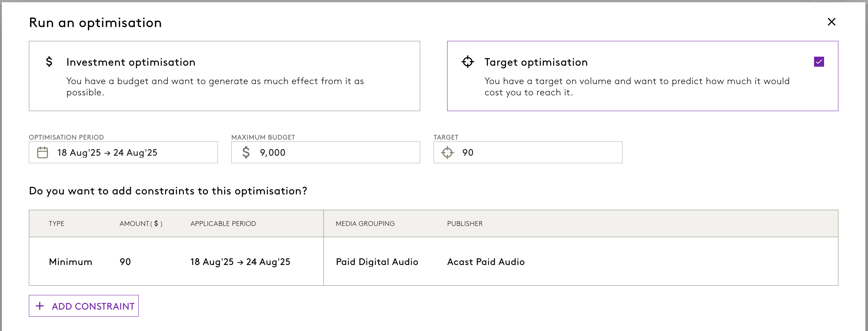Click the dollar icon on Investment optimisation
Screen dimensions: 868x331
[49, 62]
